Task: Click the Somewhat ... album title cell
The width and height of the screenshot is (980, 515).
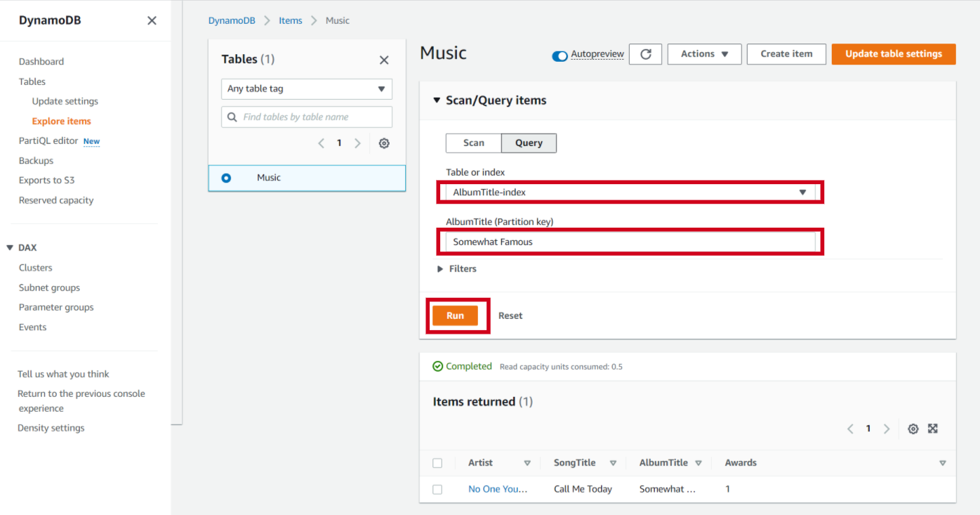Action: (x=668, y=490)
